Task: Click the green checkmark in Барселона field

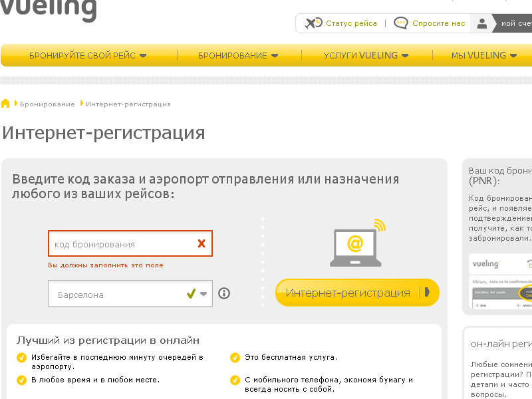Action: pyautogui.click(x=191, y=293)
